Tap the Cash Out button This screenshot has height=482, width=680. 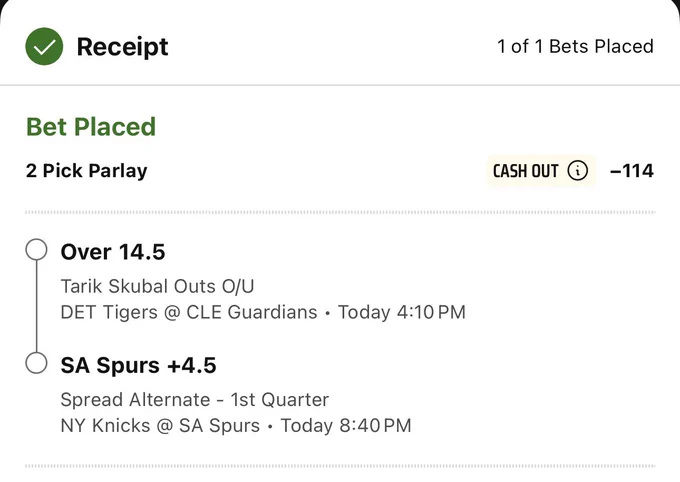[x=541, y=171]
